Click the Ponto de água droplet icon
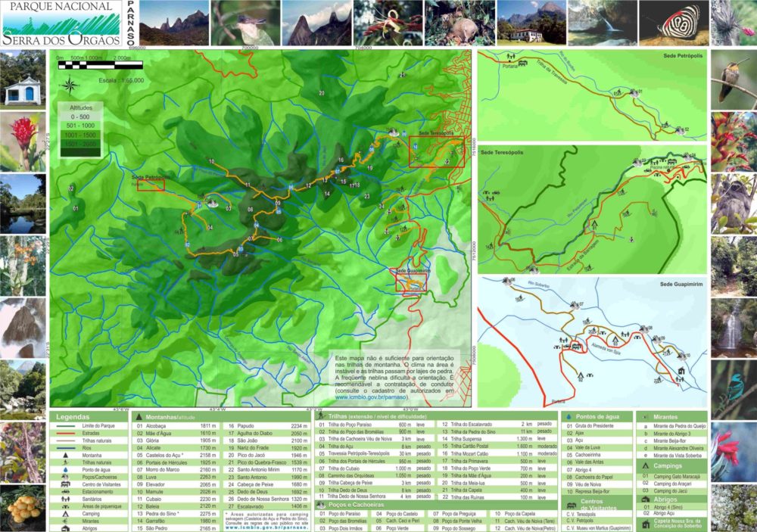Viewport: 757px width, 532px height. coord(64,470)
